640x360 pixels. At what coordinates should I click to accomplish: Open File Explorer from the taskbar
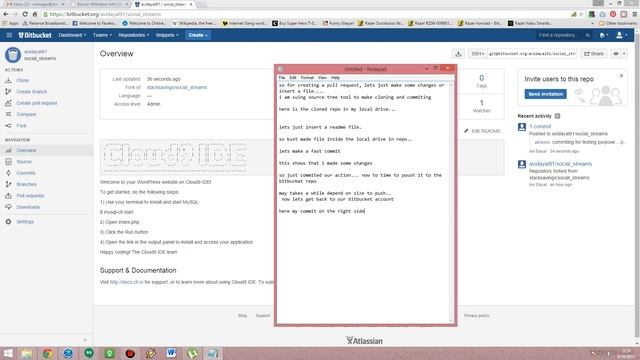coord(27,353)
